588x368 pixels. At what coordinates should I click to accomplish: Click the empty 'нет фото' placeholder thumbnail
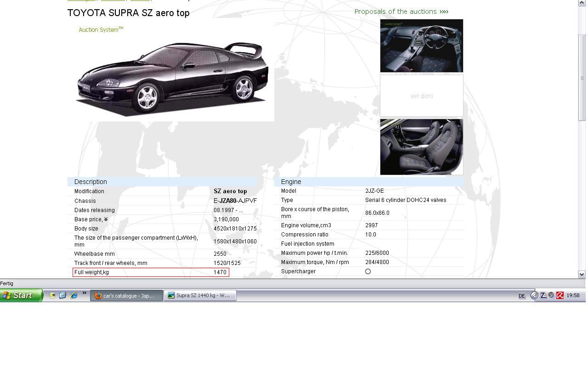click(422, 96)
